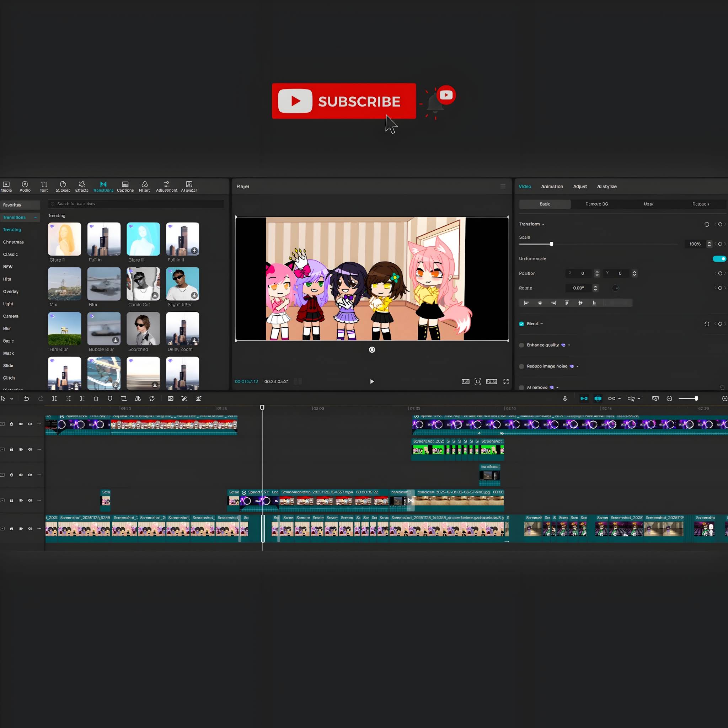Toggle the main track magnet button
The image size is (728, 728).
(x=584, y=398)
